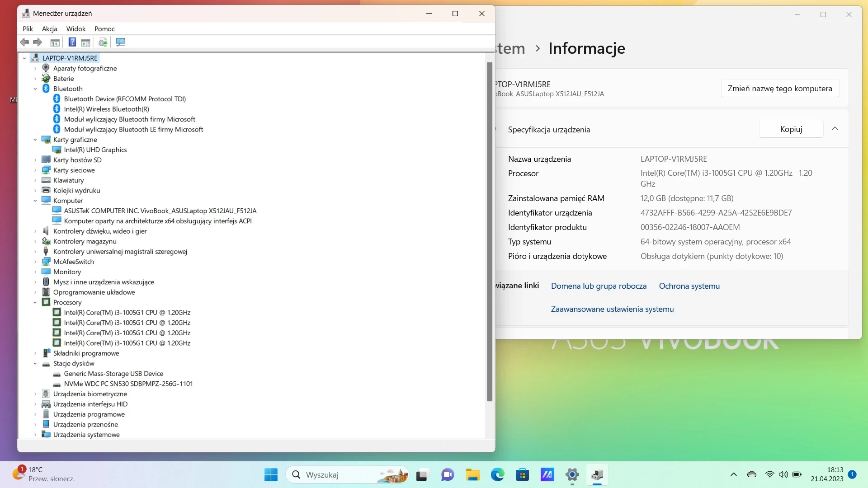
Task: Select the NVMe WDC PC SN530 drive
Action: (128, 384)
